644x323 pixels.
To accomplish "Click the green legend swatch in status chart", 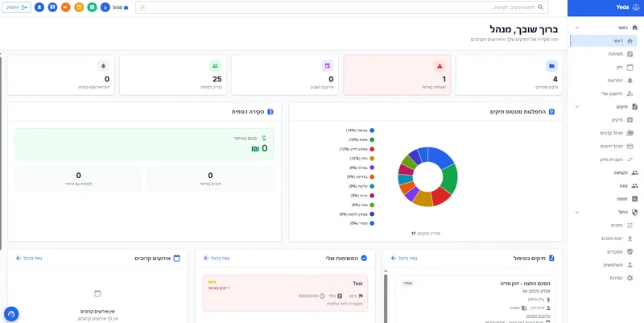I will click(372, 139).
